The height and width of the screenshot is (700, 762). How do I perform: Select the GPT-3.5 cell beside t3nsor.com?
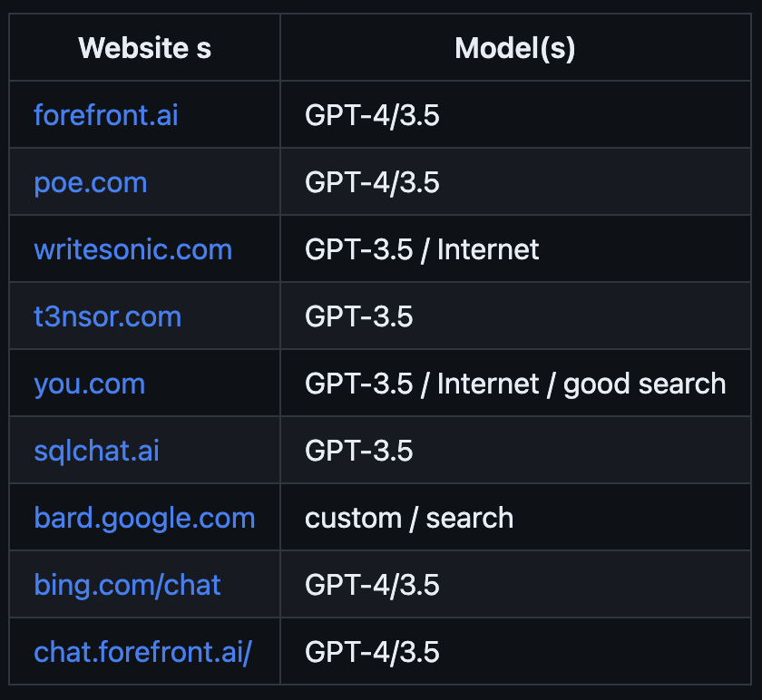click(x=359, y=316)
